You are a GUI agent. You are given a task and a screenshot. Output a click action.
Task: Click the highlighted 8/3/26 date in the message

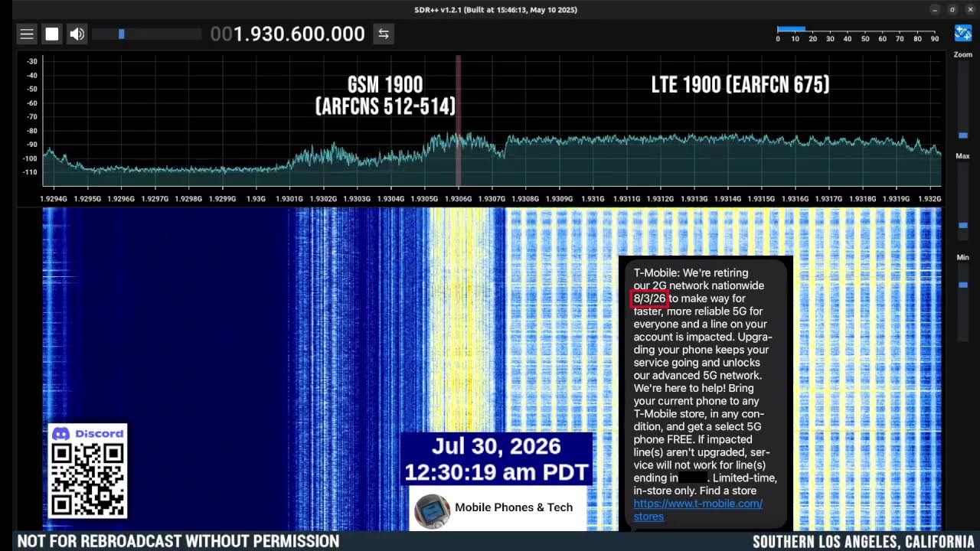[x=649, y=298]
